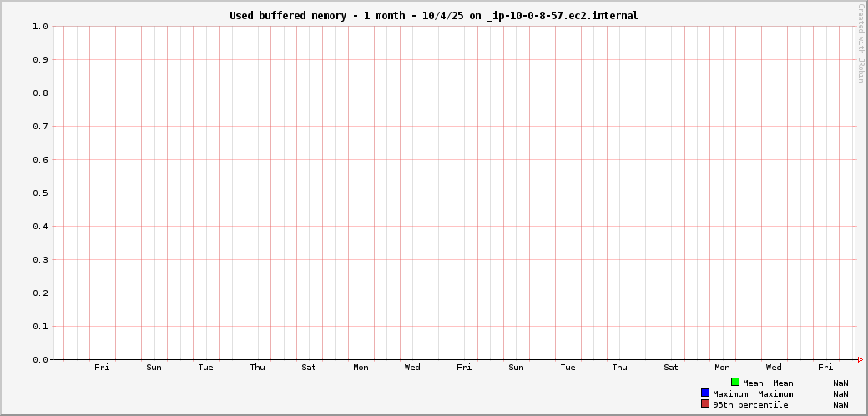Click the last Wed label on x-axis
This screenshot has width=868, height=416.
[774, 368]
